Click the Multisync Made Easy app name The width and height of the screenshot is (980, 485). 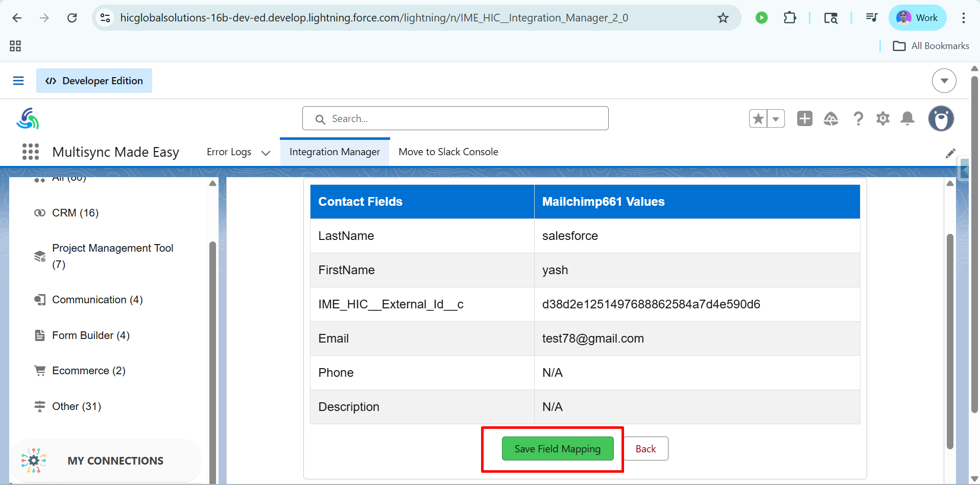point(116,152)
